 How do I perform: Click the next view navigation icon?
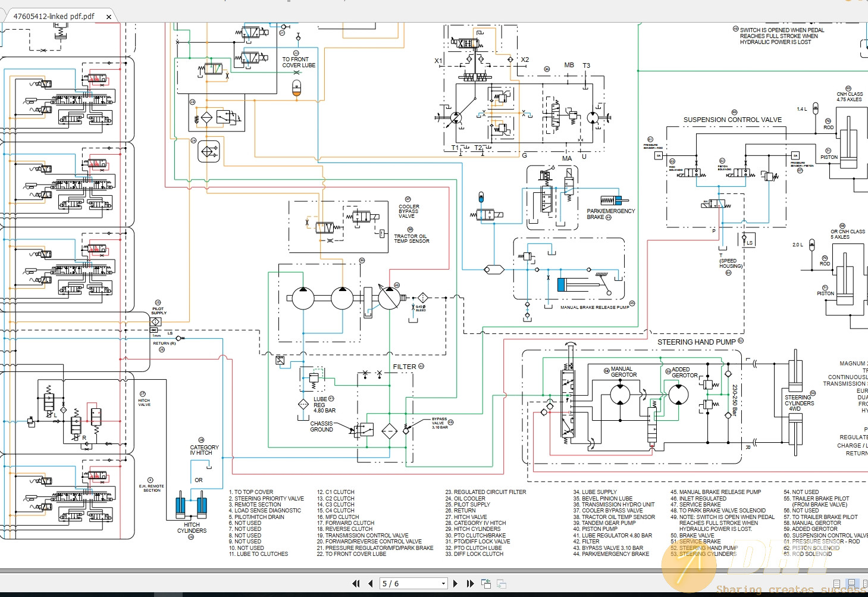pos(502,584)
